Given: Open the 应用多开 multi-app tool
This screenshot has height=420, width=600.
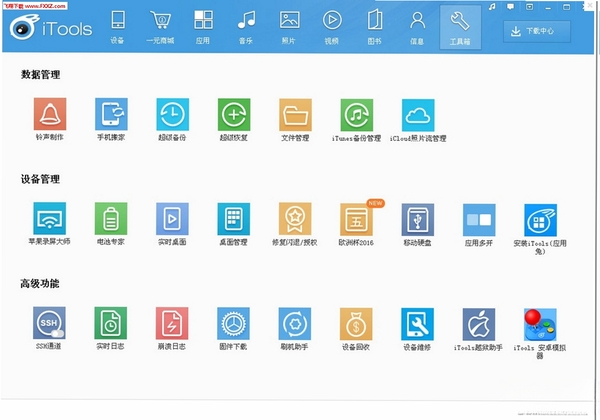Looking at the screenshot, I should click(x=479, y=220).
